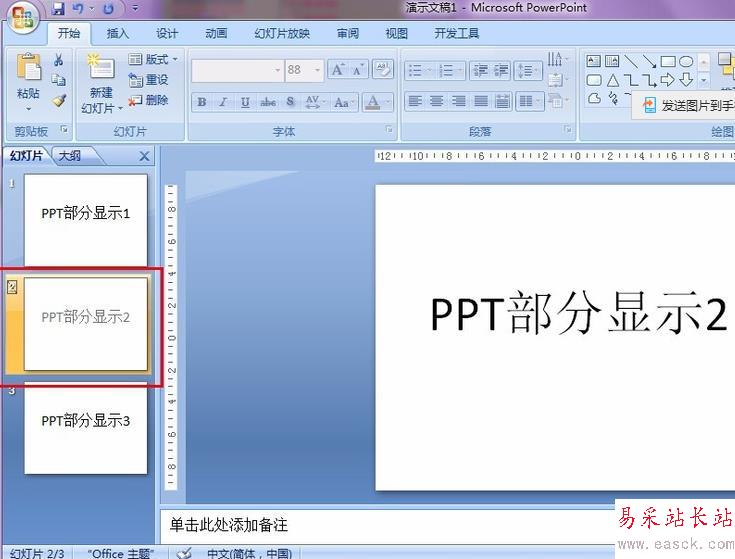Close the slides pane with X
Viewport: 735px width, 559px height.
tap(144, 156)
